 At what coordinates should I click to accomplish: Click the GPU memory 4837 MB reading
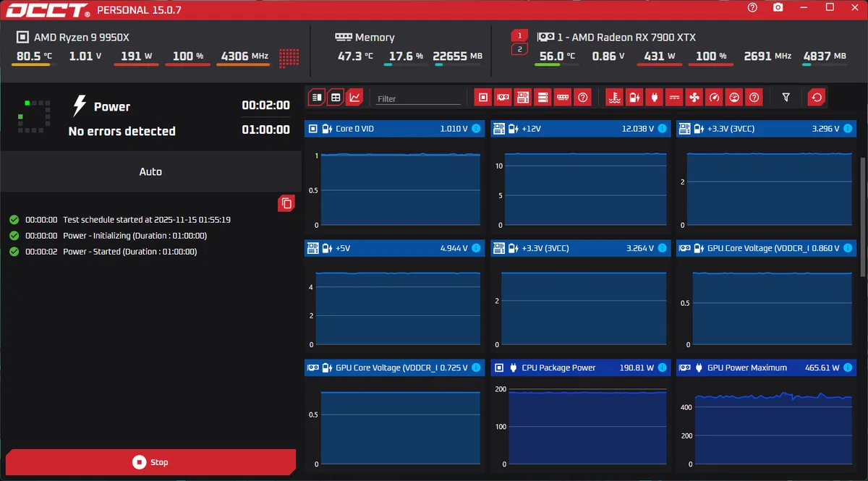[x=825, y=56]
